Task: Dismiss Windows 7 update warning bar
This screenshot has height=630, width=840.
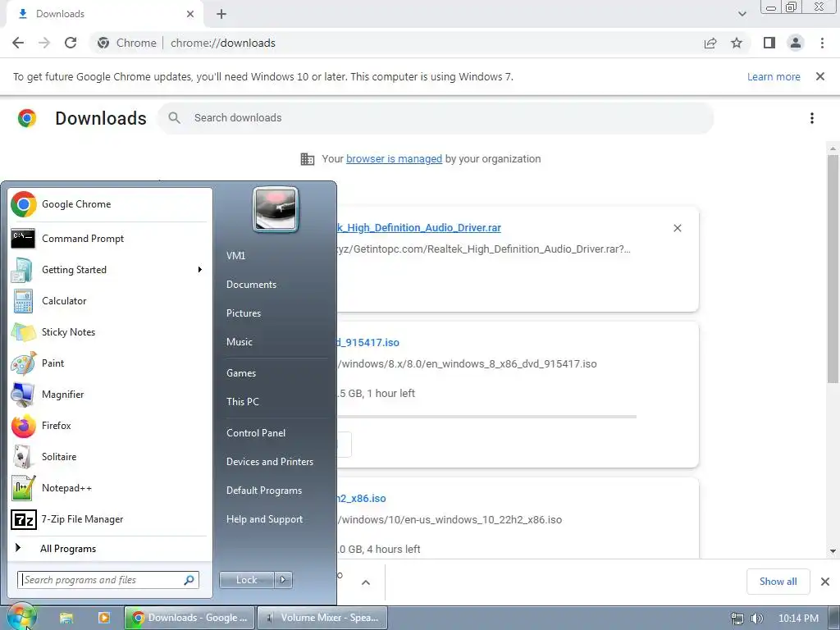Action: click(820, 76)
